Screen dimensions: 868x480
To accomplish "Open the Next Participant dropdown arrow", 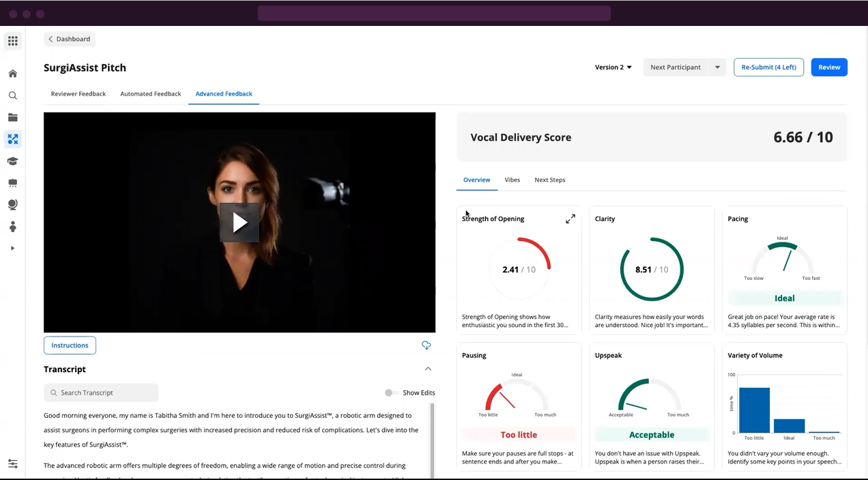I will coord(717,67).
